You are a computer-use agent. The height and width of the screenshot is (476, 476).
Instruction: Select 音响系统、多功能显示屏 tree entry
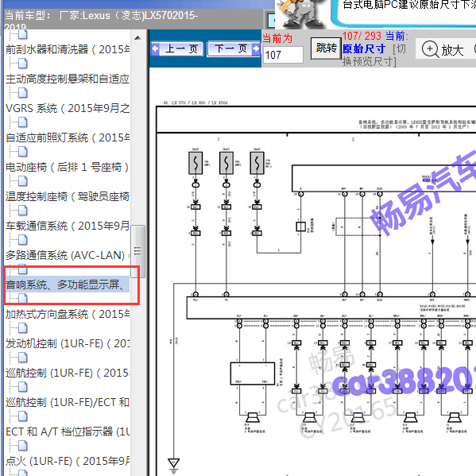pos(68,284)
